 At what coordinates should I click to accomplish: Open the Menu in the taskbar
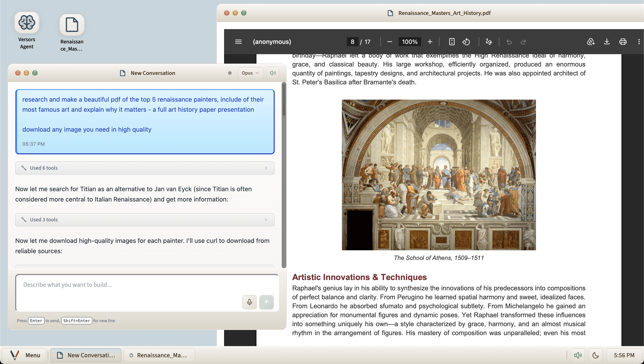coord(25,355)
